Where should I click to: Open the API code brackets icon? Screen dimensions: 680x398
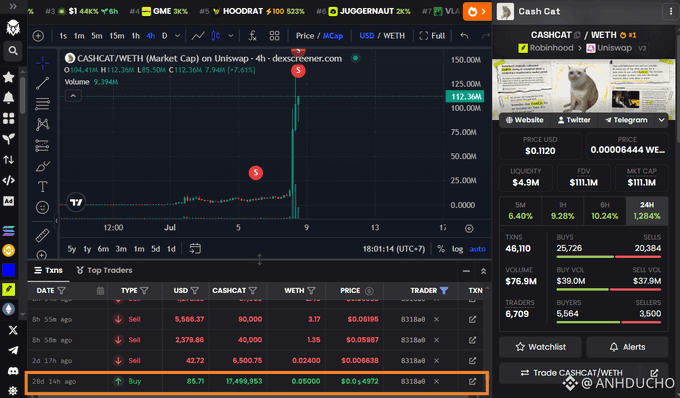tap(9, 180)
